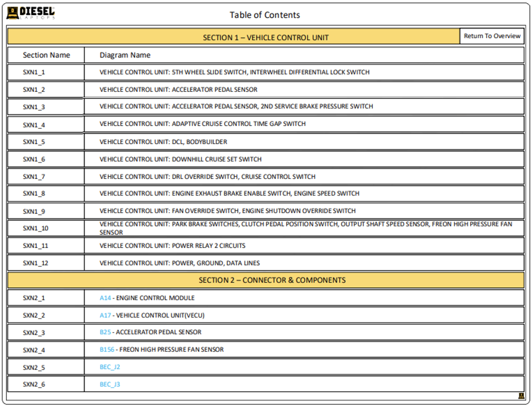
Task: Select the fan override switch diagram row
Action: [227, 211]
